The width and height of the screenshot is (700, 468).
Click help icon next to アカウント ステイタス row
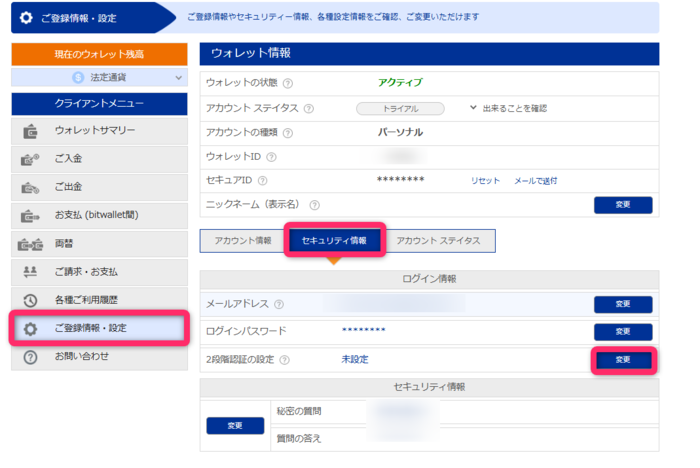308,109
